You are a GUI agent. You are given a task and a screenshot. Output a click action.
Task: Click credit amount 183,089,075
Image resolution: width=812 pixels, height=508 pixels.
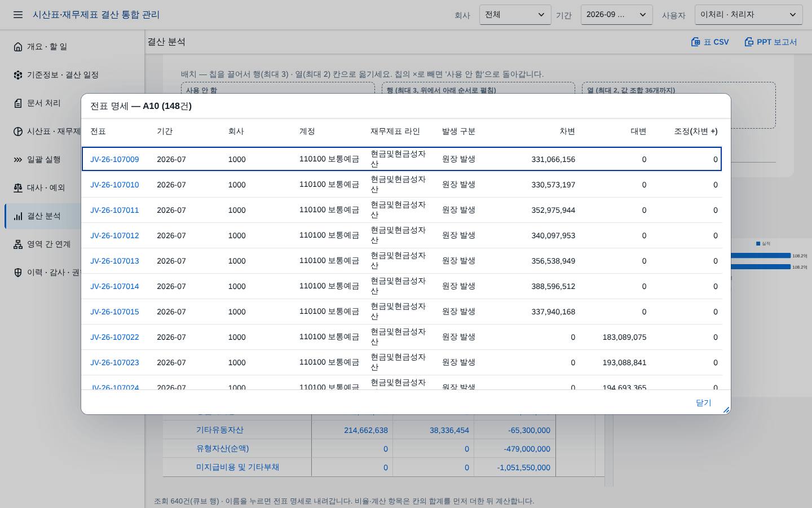point(624,337)
